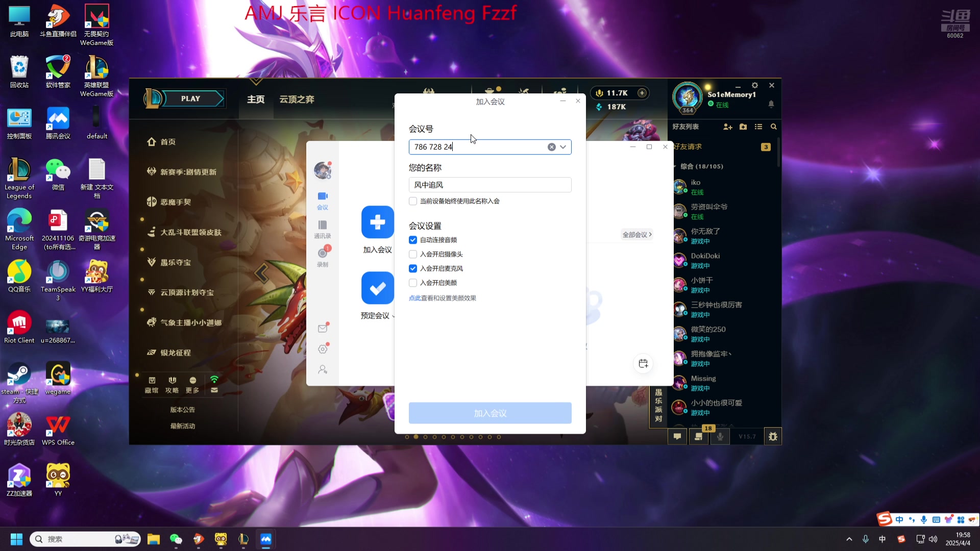Enable 入会开启摄像头 checkbox
This screenshot has height=551, width=980.
(x=413, y=254)
